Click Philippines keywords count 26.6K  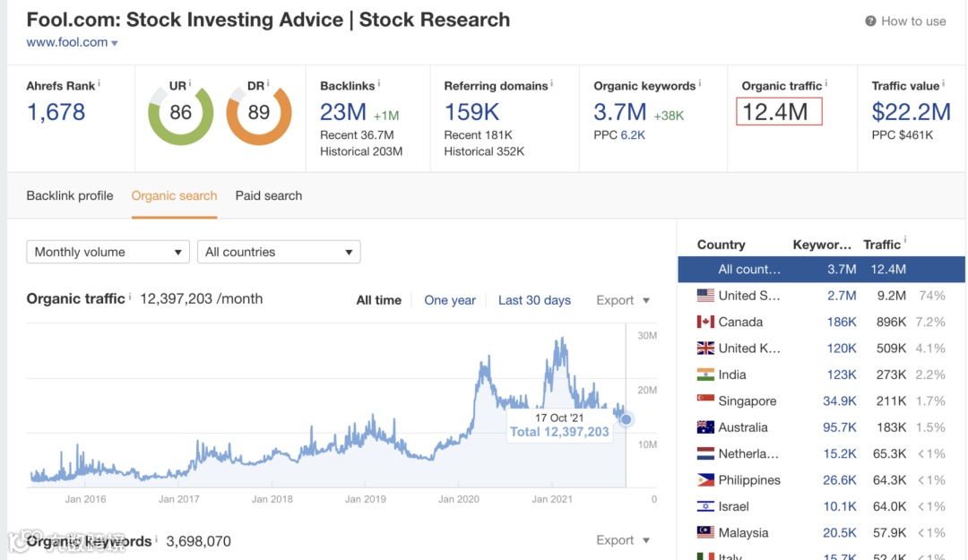click(x=840, y=479)
